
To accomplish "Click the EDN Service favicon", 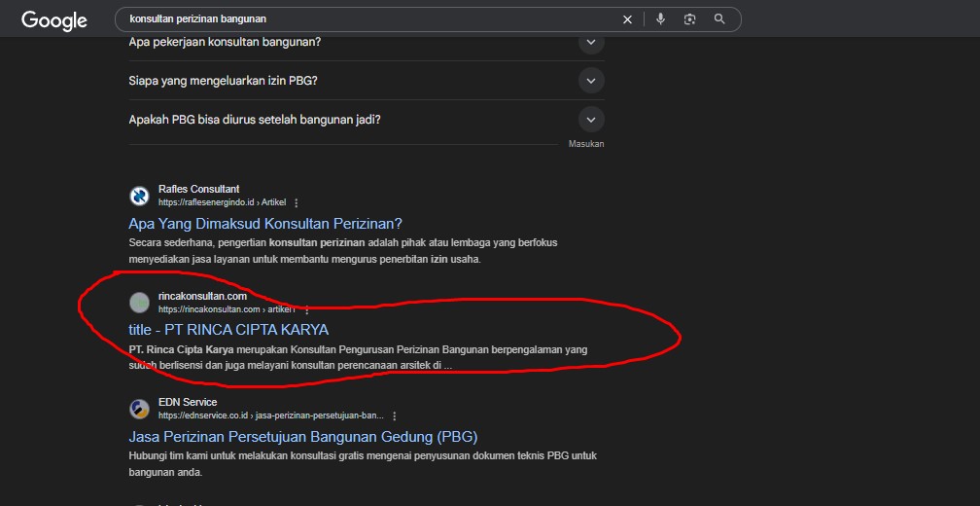I will click(140, 409).
